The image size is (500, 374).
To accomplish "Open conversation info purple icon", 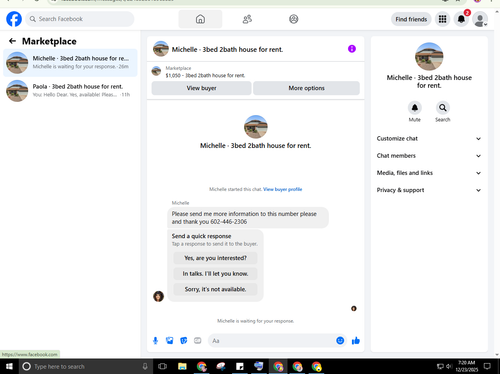I will pyautogui.click(x=352, y=49).
